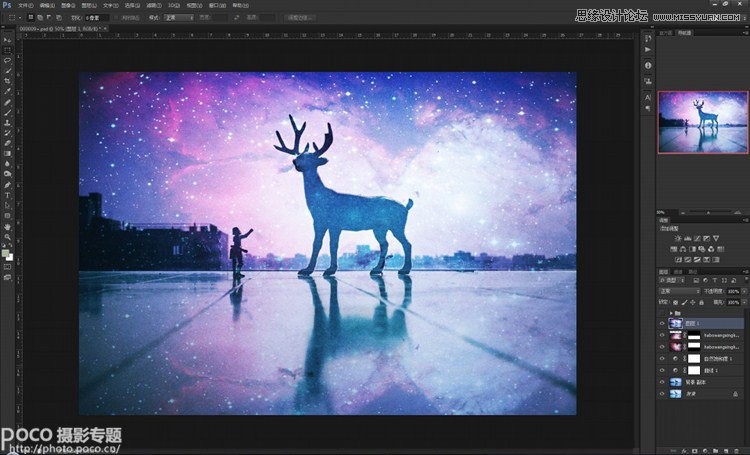Open the Layers panel flyout menu

[745, 272]
